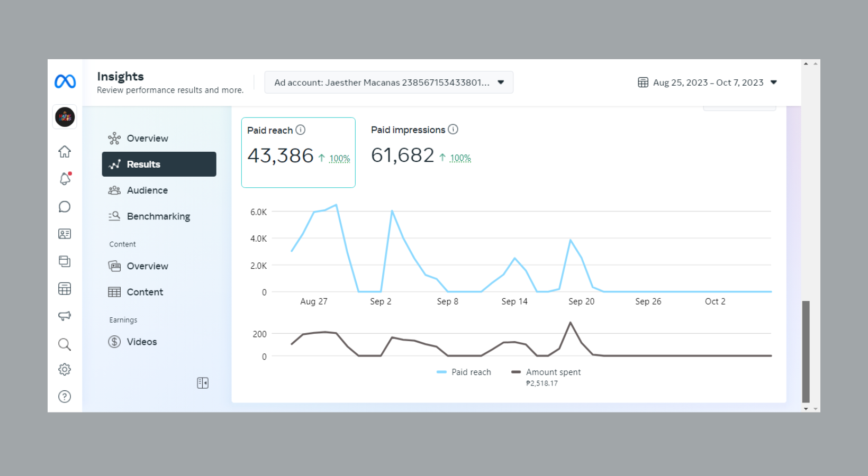Click the Help question mark icon
The image size is (868, 476).
(65, 397)
